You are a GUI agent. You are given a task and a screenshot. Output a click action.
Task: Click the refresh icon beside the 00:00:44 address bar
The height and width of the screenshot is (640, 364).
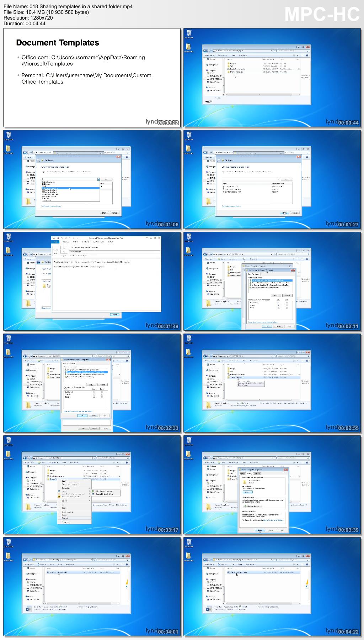275,51
